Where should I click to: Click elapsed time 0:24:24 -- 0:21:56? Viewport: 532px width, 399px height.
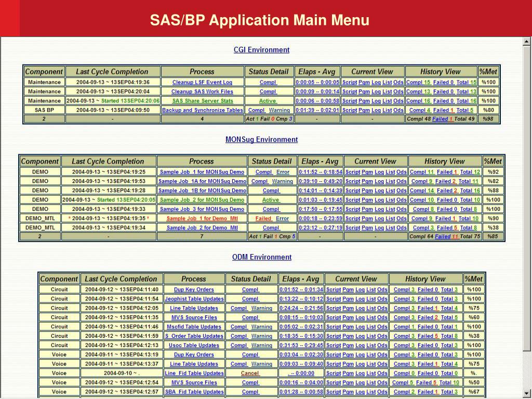tap(301, 308)
